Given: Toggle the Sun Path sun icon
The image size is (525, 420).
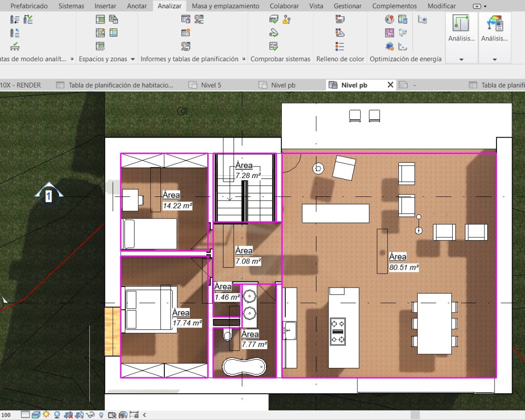Looking at the screenshot, I should click(x=46, y=414).
